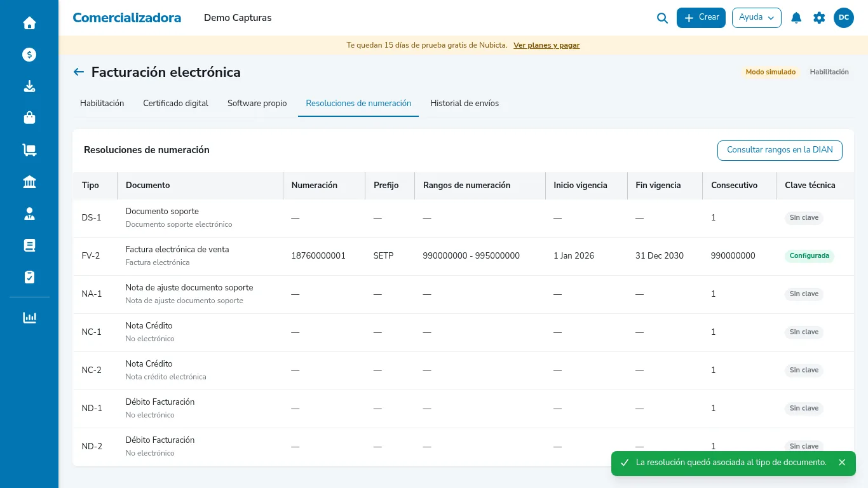Go back with the left arrow
The image size is (868, 488).
point(79,72)
